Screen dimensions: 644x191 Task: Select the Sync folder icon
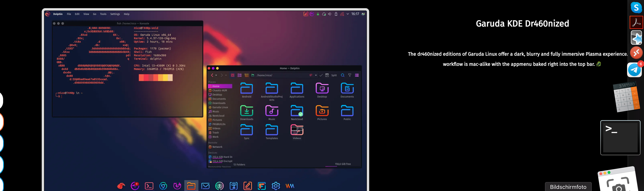click(x=247, y=130)
